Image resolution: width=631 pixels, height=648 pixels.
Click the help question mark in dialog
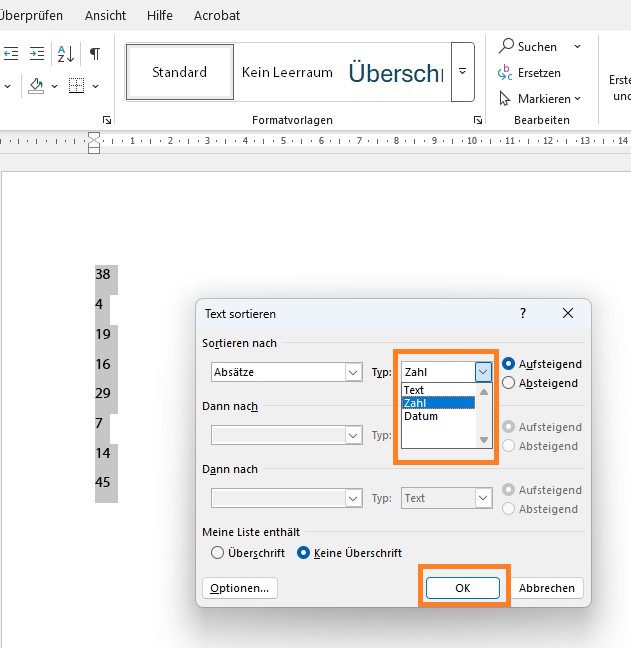(522, 313)
